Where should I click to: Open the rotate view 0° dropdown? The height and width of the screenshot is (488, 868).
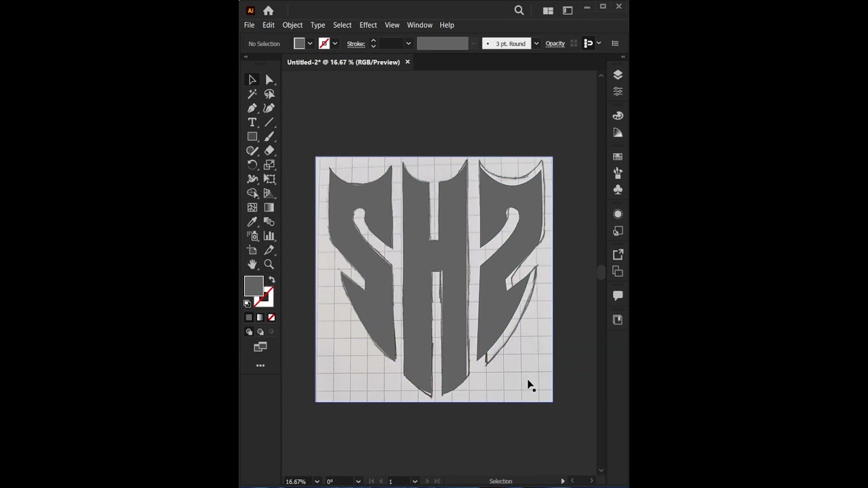point(357,481)
